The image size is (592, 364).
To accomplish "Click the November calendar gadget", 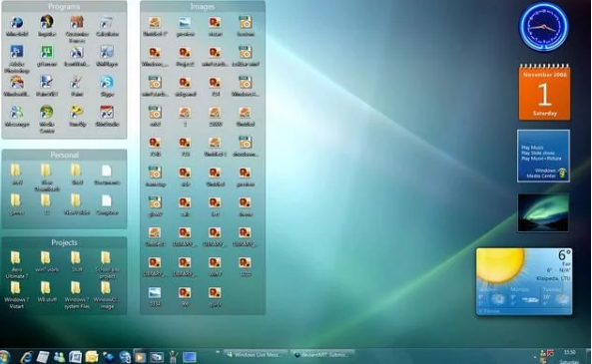I will (544, 93).
